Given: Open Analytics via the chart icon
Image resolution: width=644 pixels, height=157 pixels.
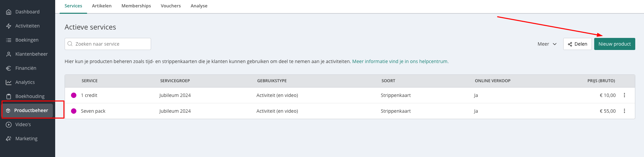Looking at the screenshot, I should click(9, 83).
